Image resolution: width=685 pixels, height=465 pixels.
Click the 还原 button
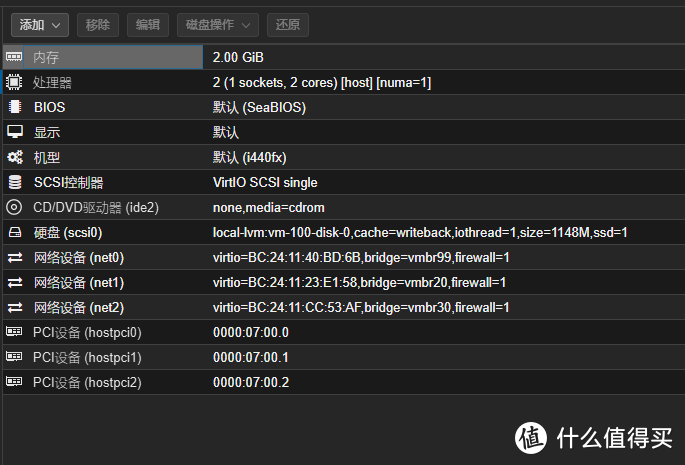(288, 25)
